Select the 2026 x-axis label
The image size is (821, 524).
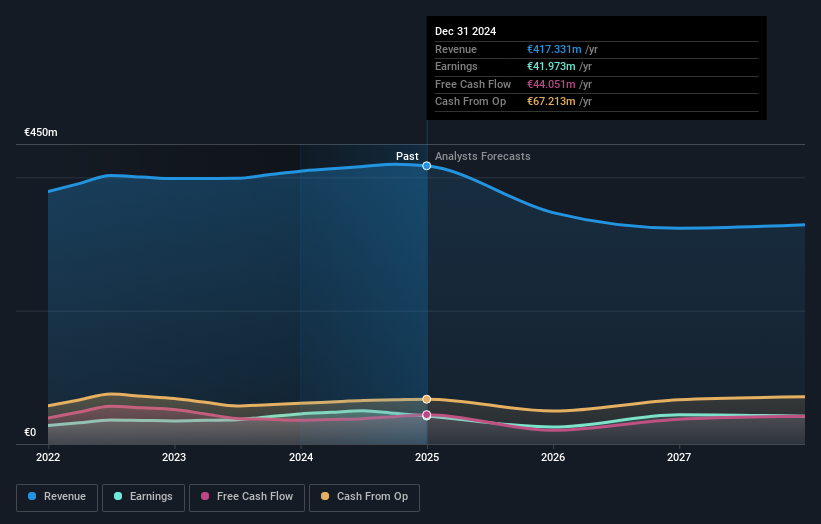553,458
